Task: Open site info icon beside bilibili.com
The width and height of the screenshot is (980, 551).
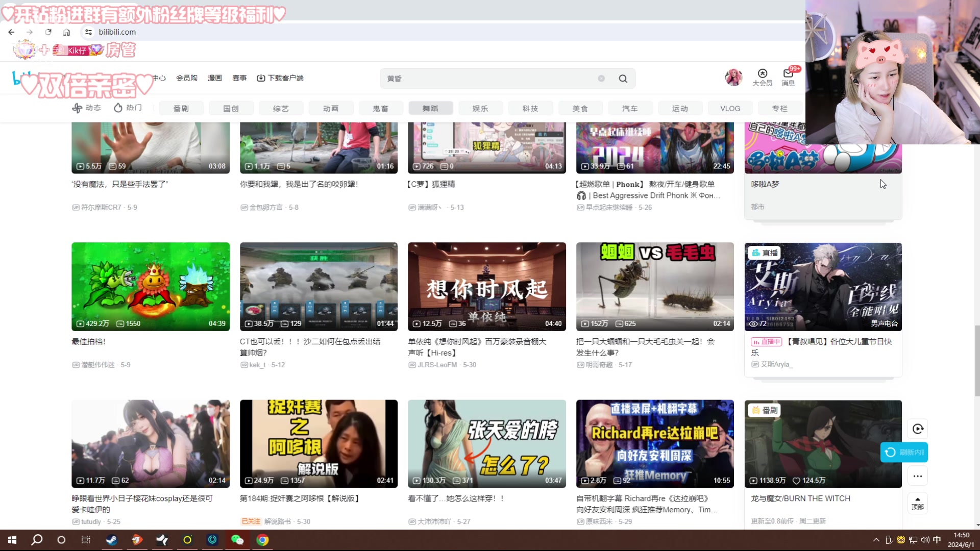Action: (88, 32)
